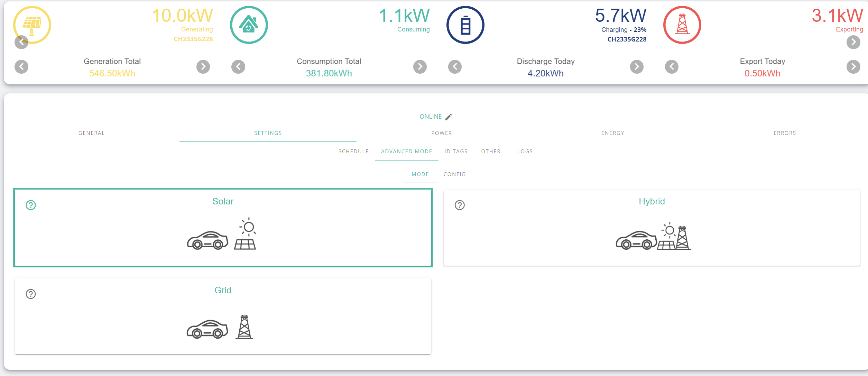Click the 3.1kW exporting value
The width and height of the screenshot is (868, 376).
click(x=837, y=16)
